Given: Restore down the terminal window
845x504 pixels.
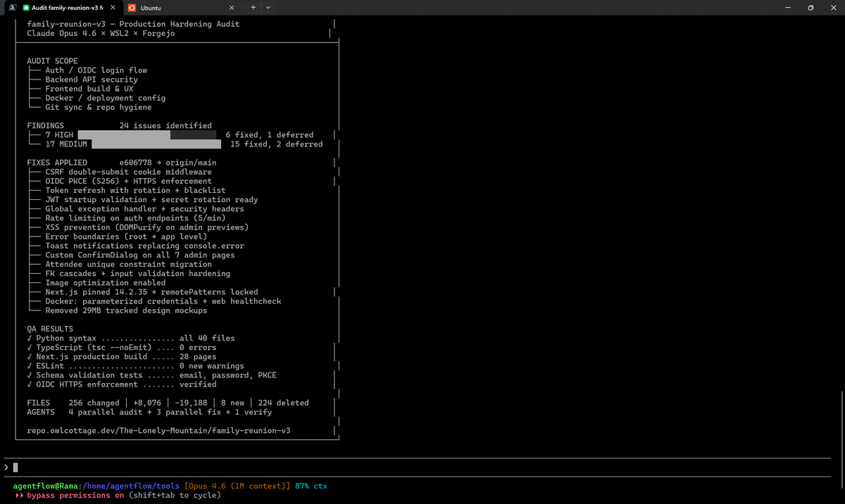Looking at the screenshot, I should coord(810,8).
